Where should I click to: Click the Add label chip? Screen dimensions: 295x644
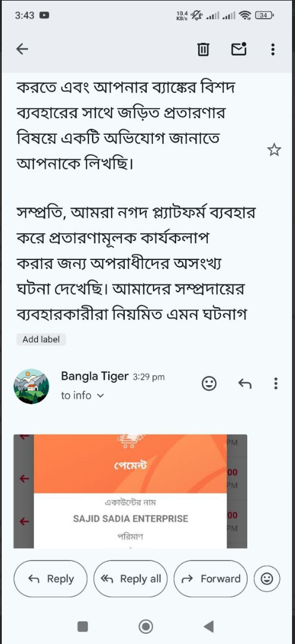[x=41, y=339]
